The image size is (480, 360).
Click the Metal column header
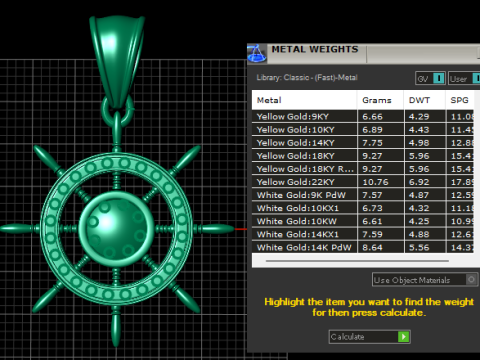304,100
